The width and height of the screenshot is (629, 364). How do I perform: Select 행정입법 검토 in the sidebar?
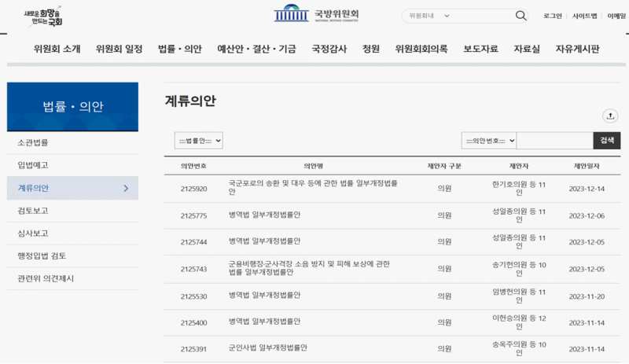pos(42,256)
